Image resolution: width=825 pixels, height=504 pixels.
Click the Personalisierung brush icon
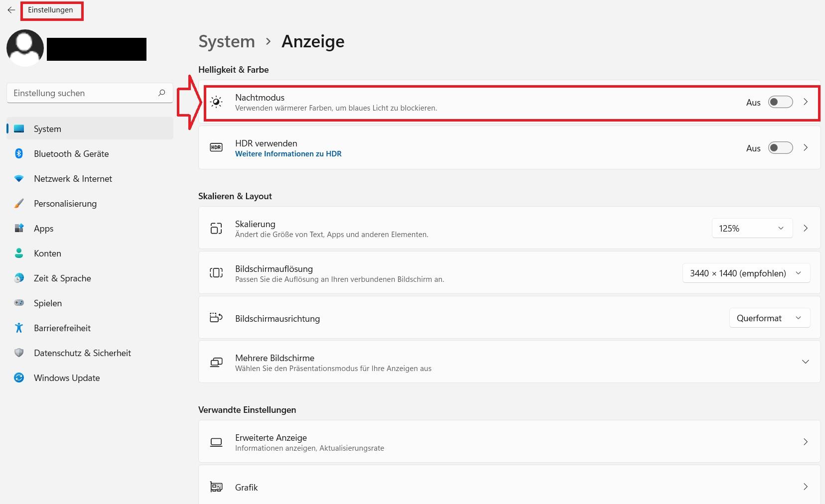tap(19, 203)
